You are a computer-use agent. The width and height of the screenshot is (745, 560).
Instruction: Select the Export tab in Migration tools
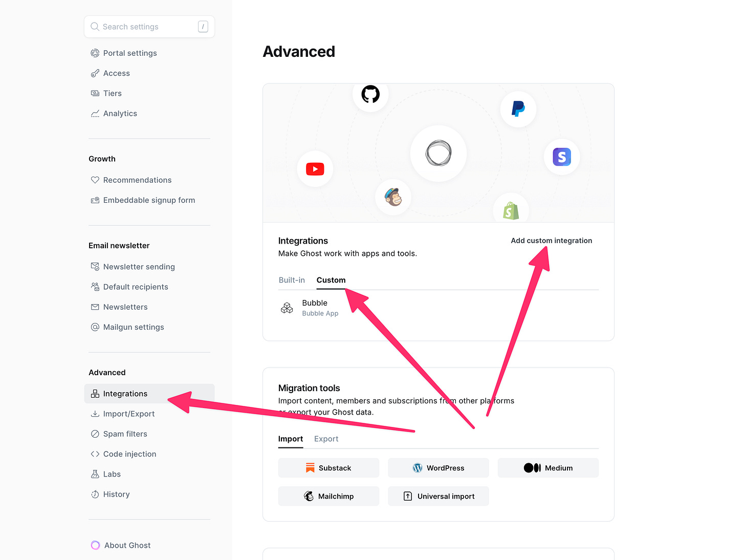(326, 439)
